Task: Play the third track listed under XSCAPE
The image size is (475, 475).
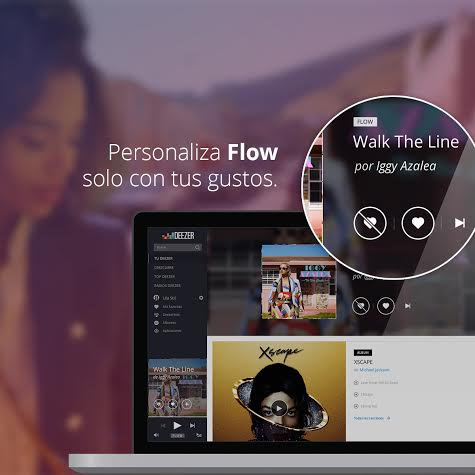Action: pyautogui.click(x=356, y=406)
